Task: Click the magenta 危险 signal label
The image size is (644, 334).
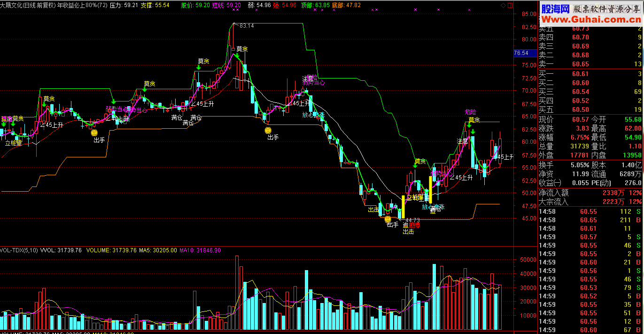Action: coord(470,112)
